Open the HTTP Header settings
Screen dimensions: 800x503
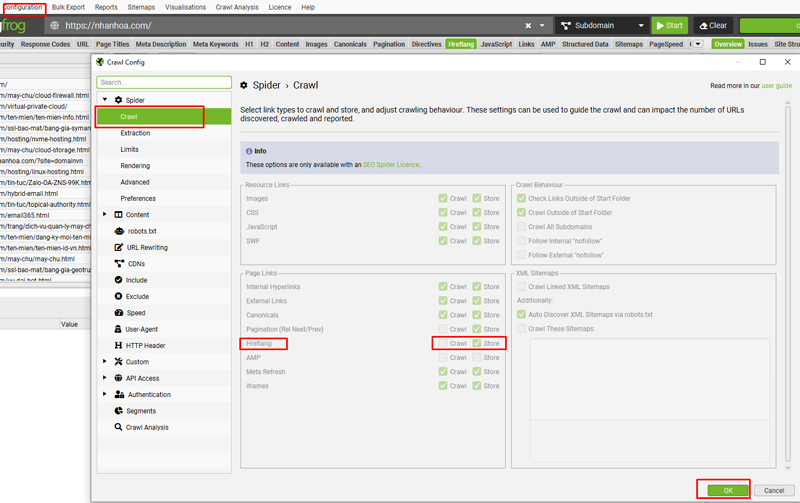point(145,345)
